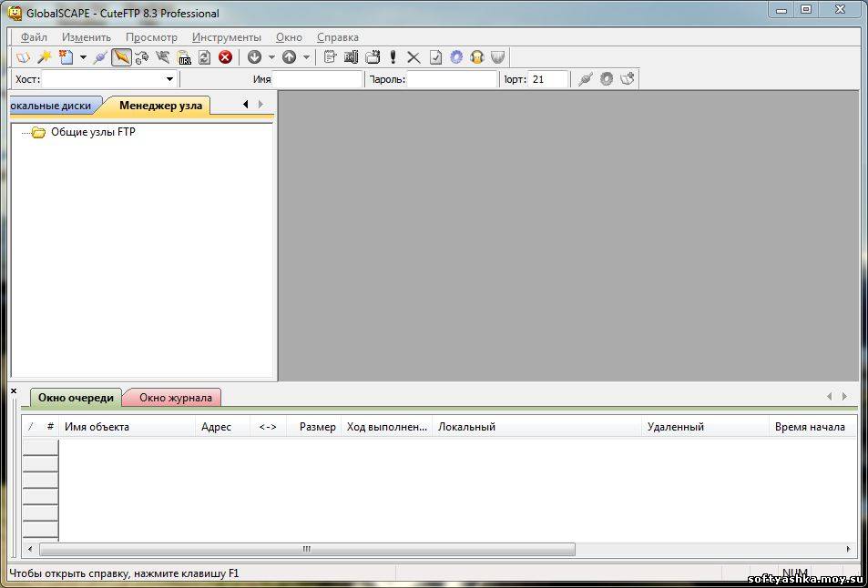868x588 pixels.
Task: Click the Quick Connect settings gear icon
Action: pos(607,79)
